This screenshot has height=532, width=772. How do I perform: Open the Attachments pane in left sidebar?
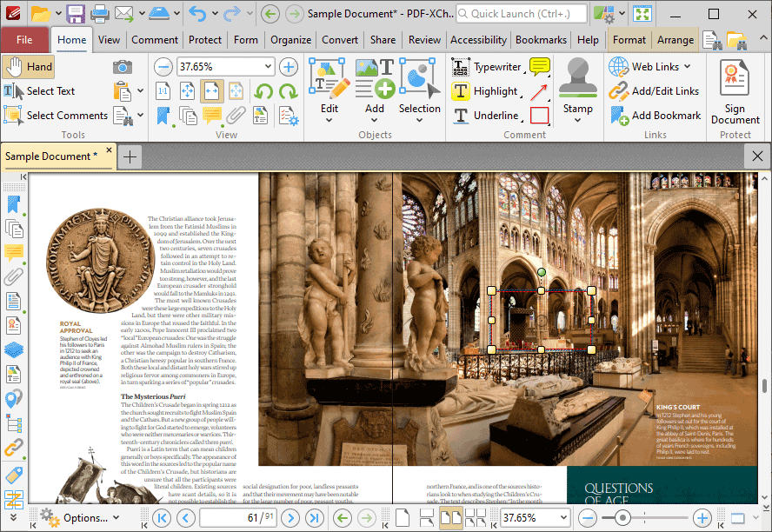tap(13, 277)
